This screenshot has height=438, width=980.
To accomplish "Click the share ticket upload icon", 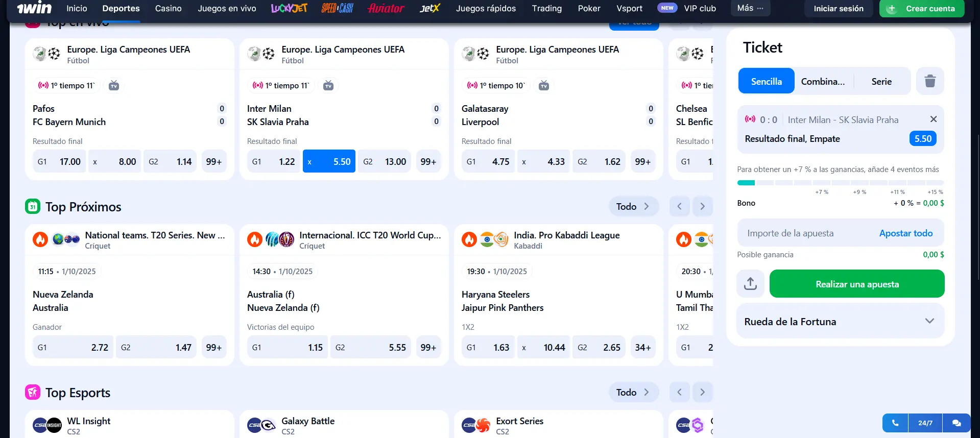I will (x=750, y=284).
